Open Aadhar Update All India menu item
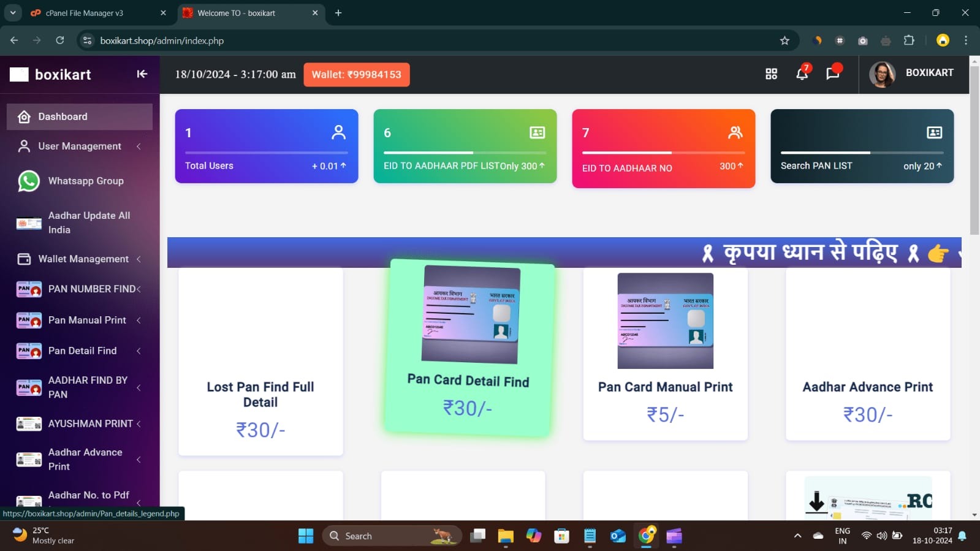 click(80, 223)
